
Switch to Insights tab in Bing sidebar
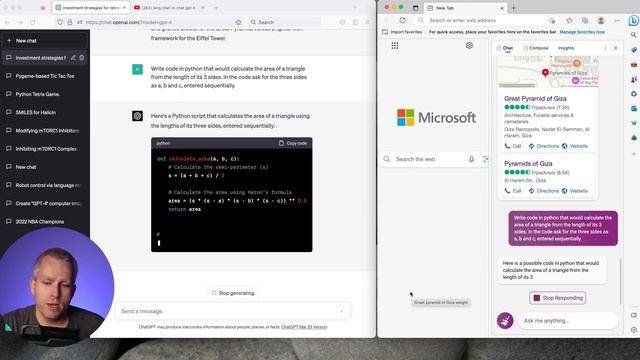coord(566,48)
